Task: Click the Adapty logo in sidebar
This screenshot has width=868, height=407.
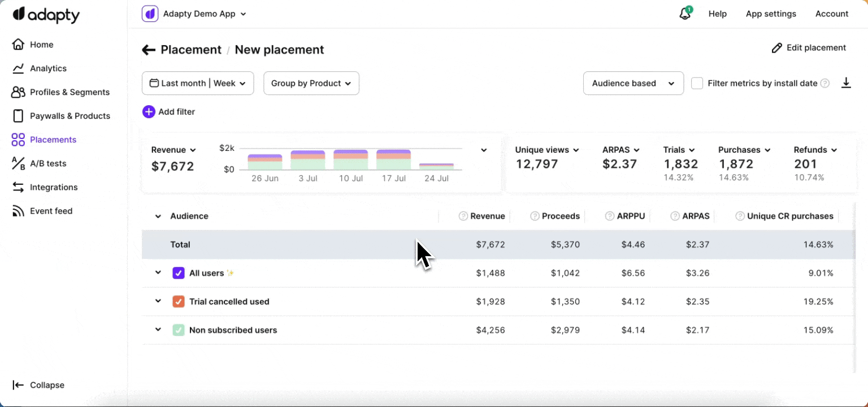Action: 46,15
